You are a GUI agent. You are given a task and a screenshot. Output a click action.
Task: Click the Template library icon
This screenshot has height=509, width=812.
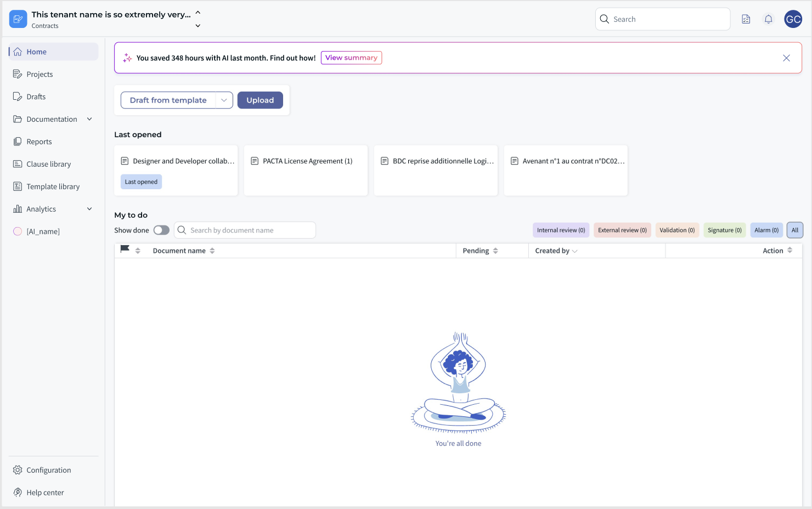click(x=18, y=186)
